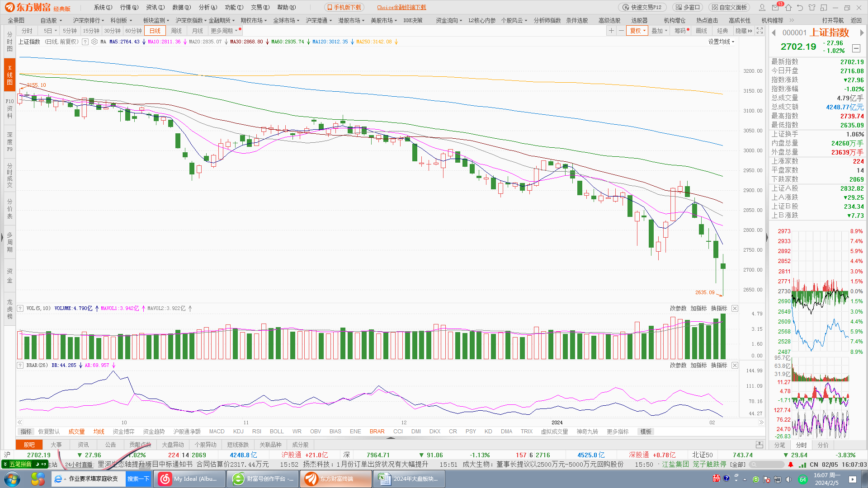Select the 分价 price tab
The image size is (868, 488).
pos(823,445)
